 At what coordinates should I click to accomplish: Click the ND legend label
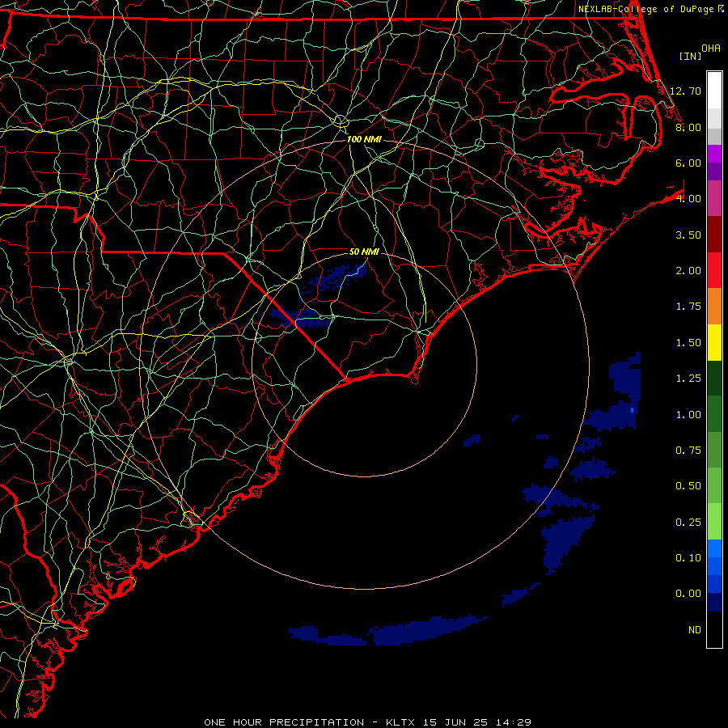pos(695,630)
